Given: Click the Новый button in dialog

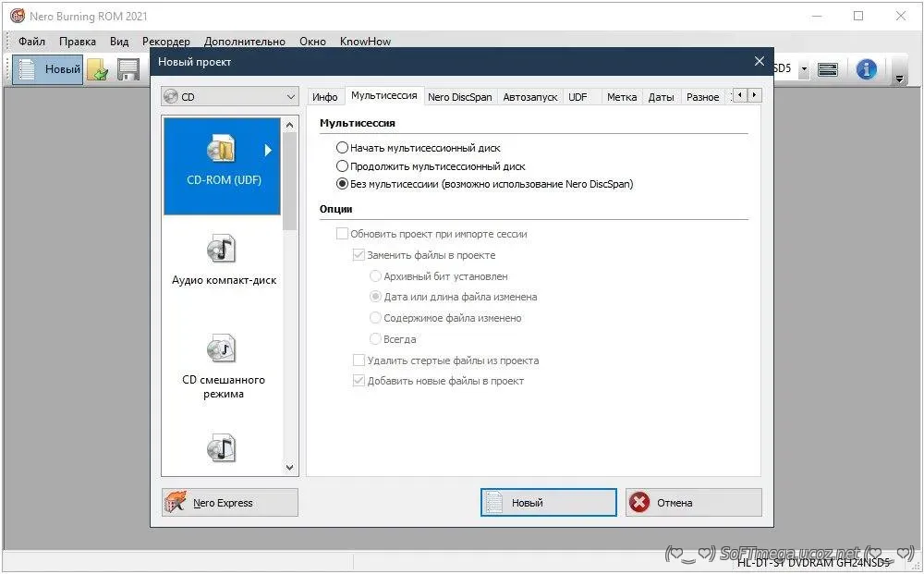Looking at the screenshot, I should tap(548, 503).
